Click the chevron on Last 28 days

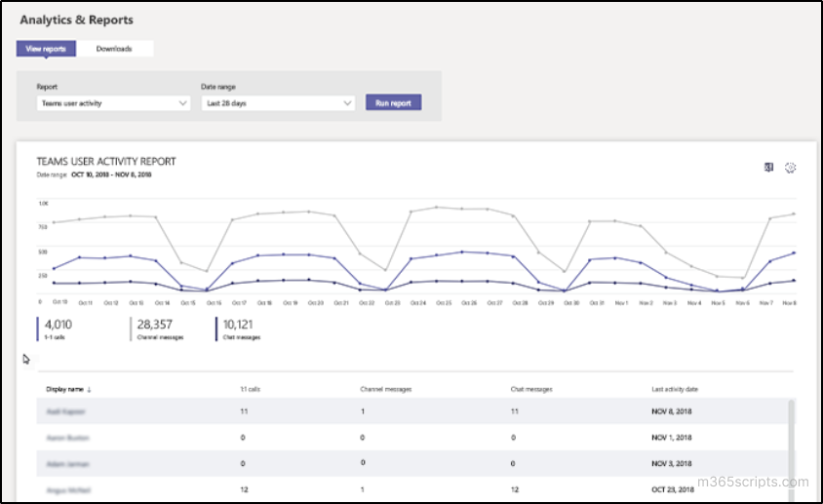coord(347,103)
